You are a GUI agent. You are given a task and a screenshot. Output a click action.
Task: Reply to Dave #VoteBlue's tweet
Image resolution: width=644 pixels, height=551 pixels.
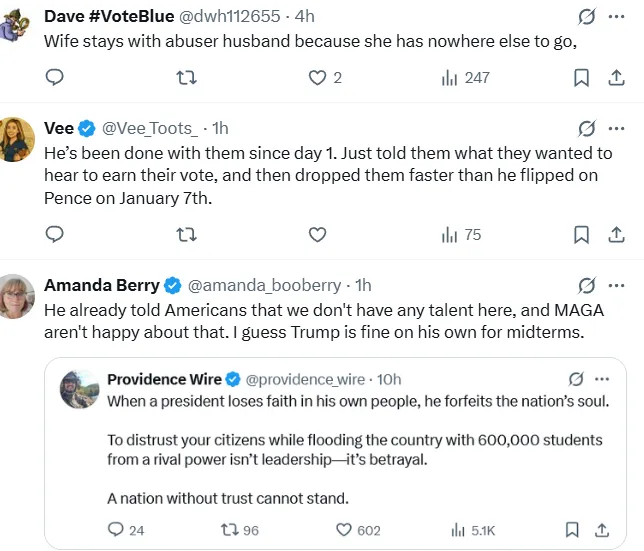coord(56,77)
